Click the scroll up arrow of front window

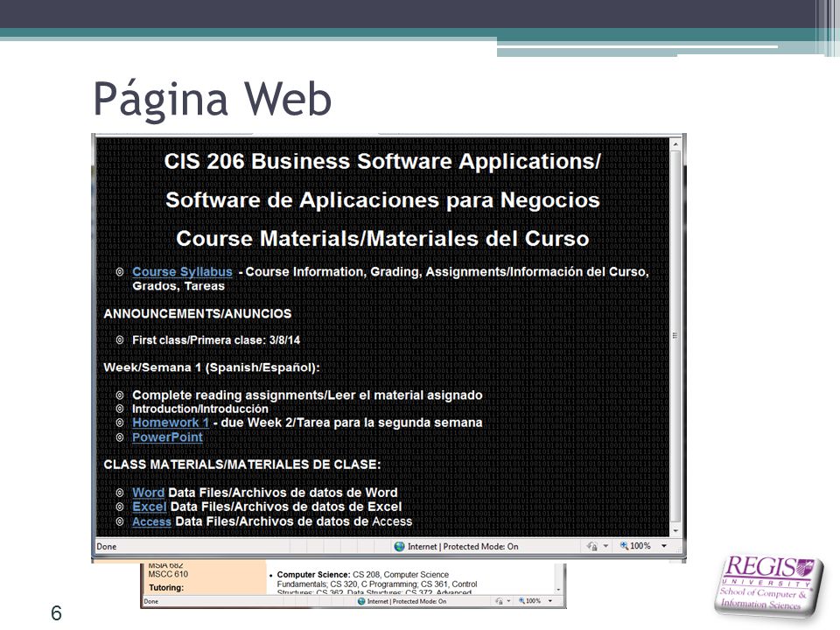point(675,144)
